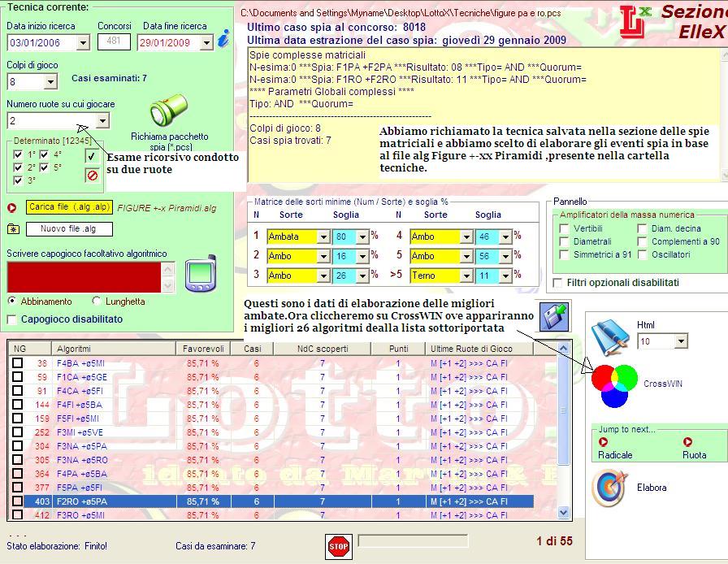This screenshot has width=728, height=564.
Task: Click the red arrow icon beside Carica file
Action: [12, 208]
